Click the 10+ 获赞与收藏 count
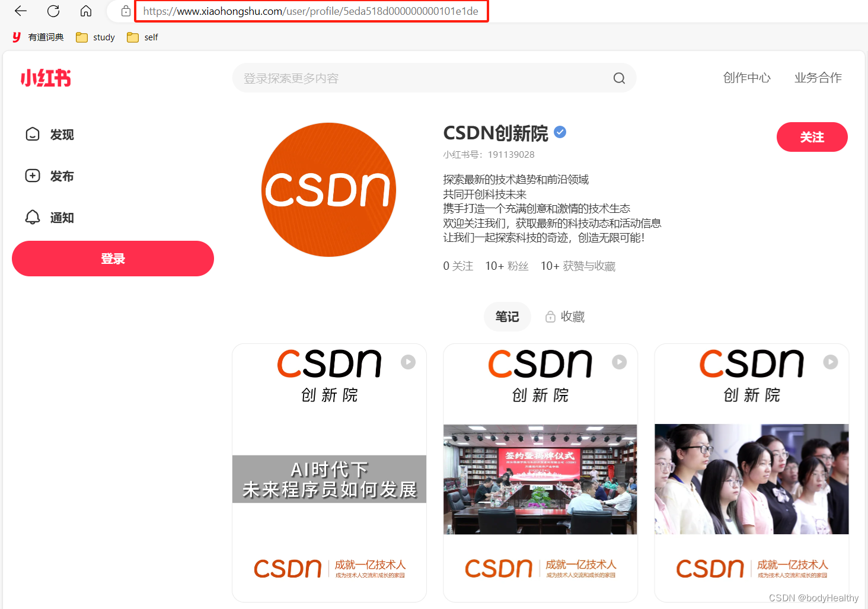The height and width of the screenshot is (609, 868). click(578, 266)
